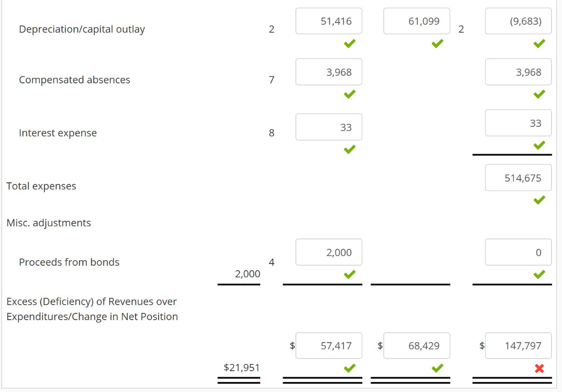
Task: Click the checkmark beneath the 68,429 answer
Action: coord(437,368)
